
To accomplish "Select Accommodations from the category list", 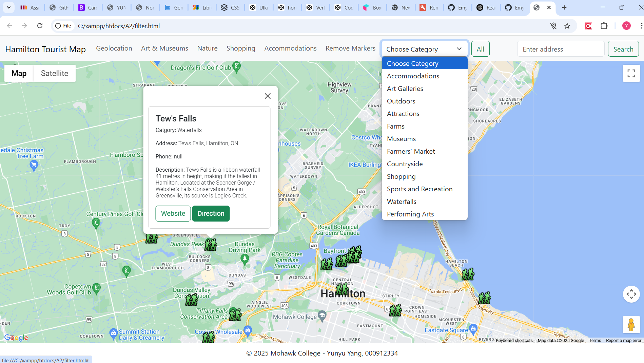I will (x=424, y=76).
